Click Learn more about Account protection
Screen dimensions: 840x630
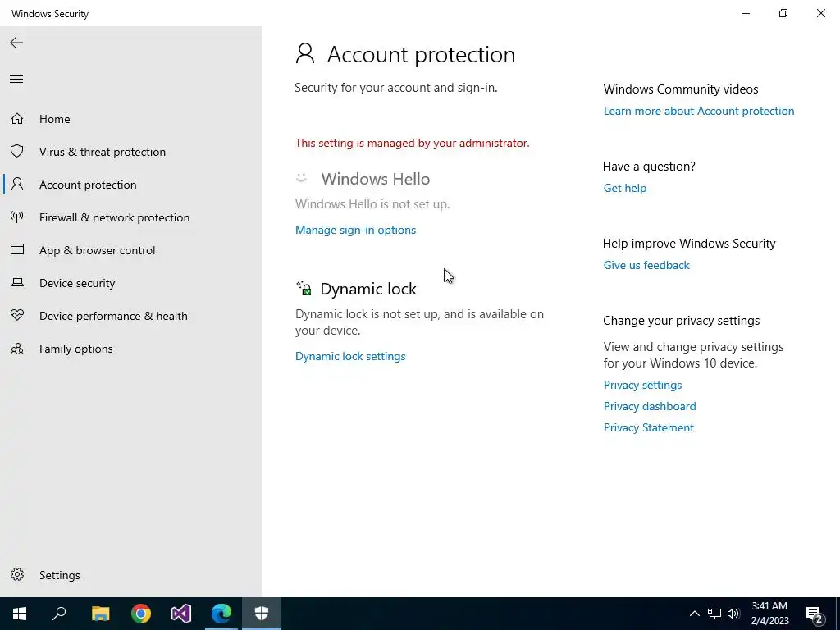[699, 111]
